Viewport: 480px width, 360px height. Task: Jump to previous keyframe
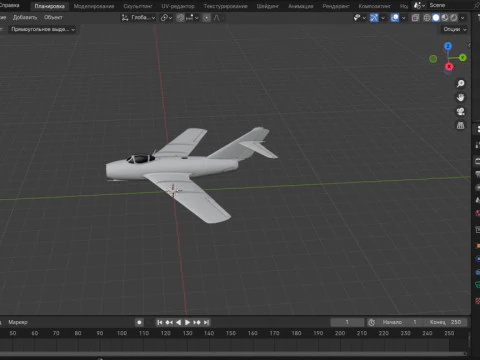(x=169, y=322)
